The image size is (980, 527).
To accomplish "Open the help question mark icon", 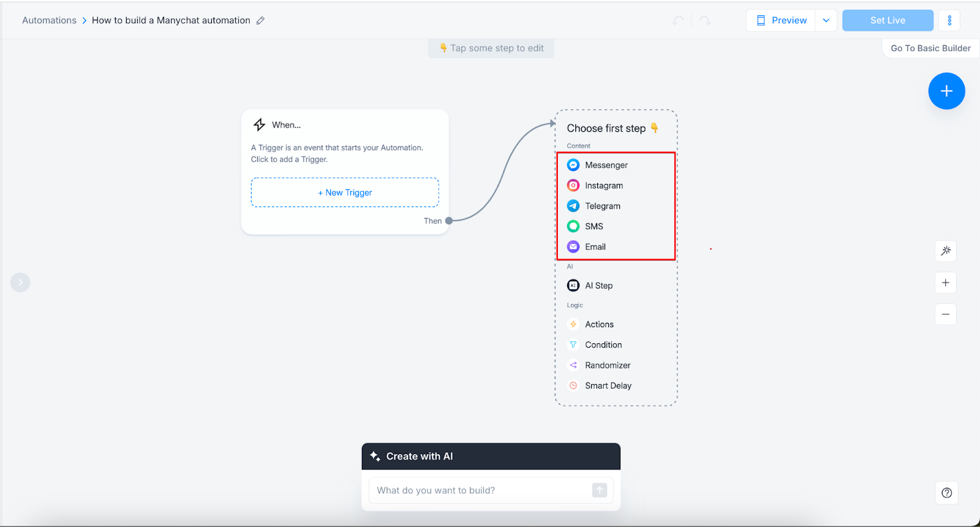I will pyautogui.click(x=947, y=493).
